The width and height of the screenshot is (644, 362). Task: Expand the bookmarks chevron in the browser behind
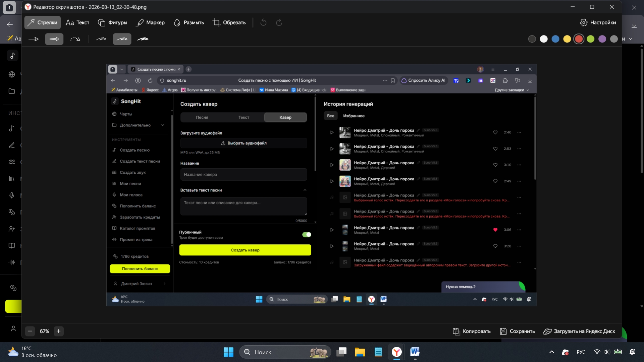pos(631,39)
